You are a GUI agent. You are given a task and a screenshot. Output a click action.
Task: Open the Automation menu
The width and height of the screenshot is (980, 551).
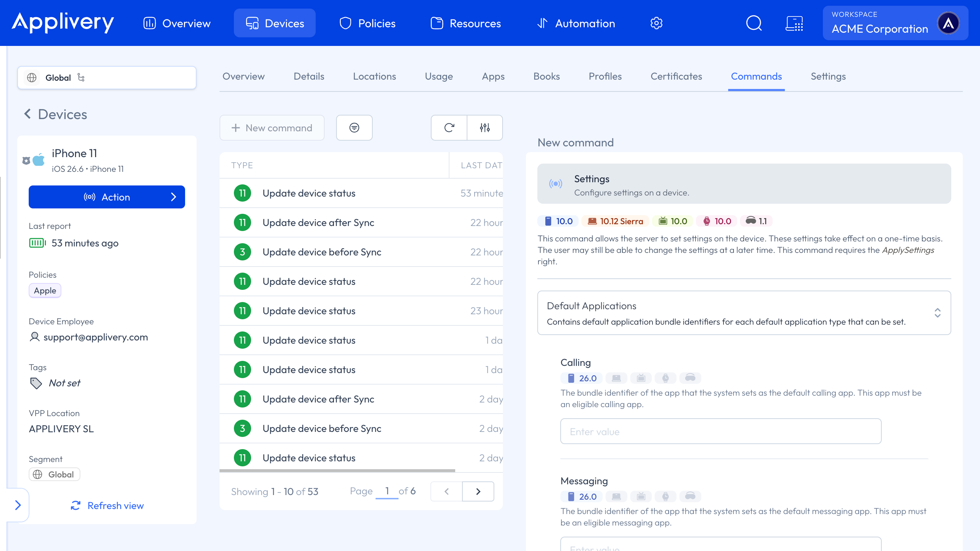(576, 23)
